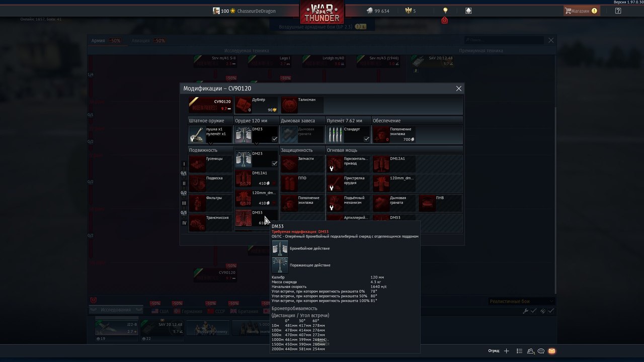The image size is (644, 362).
Task: Open the chat bubble icon
Action: tap(541, 351)
